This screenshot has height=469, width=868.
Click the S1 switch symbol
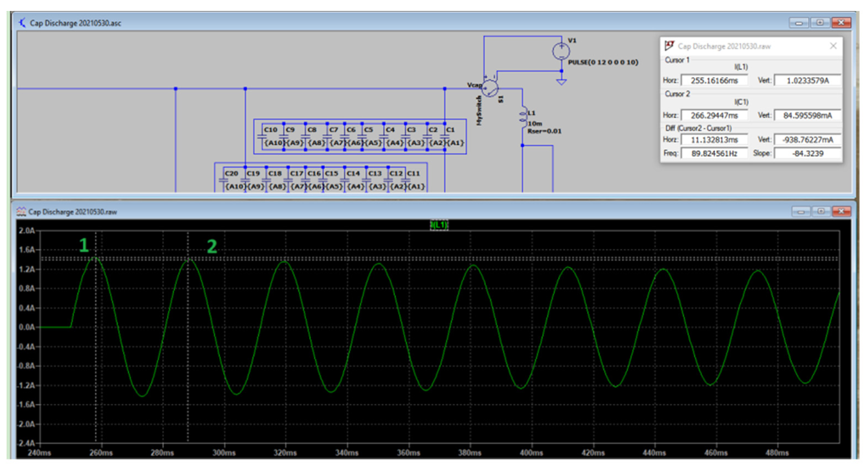(490, 88)
